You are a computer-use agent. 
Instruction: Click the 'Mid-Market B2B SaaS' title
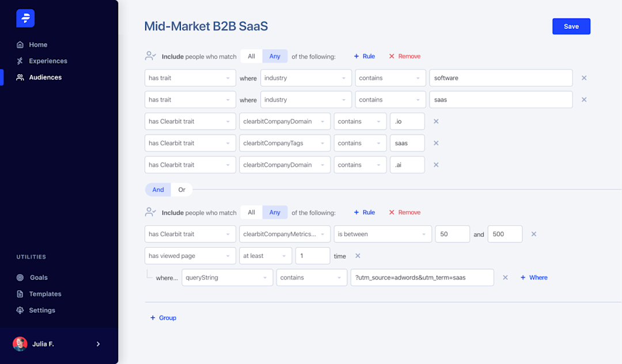[x=206, y=26]
